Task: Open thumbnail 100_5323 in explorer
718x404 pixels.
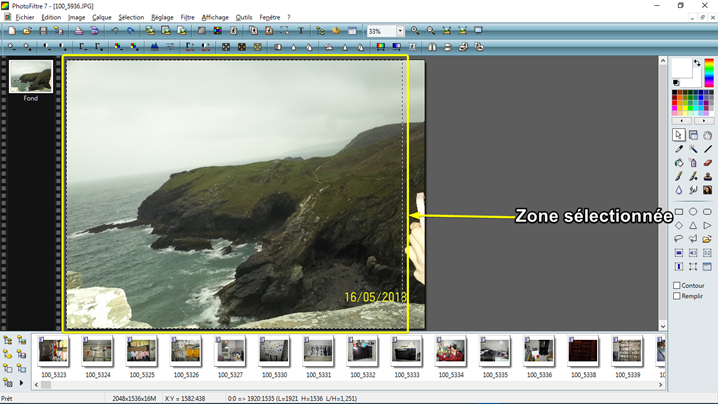Action: point(54,351)
